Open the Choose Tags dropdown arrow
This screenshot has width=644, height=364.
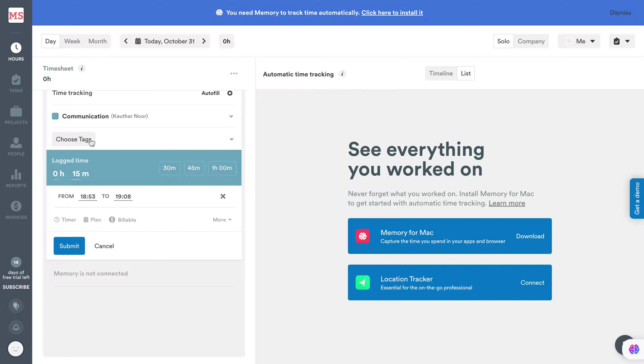pyautogui.click(x=232, y=139)
